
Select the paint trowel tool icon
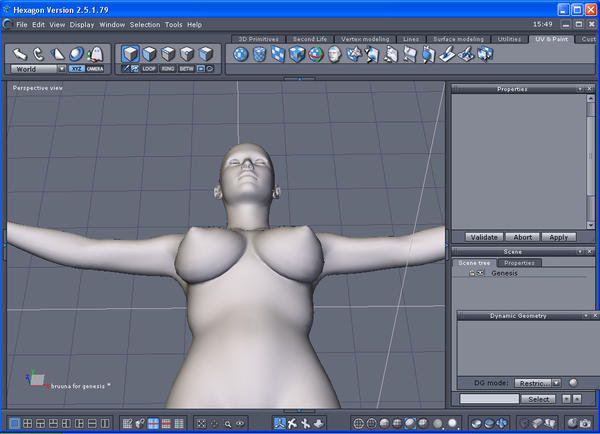click(447, 54)
